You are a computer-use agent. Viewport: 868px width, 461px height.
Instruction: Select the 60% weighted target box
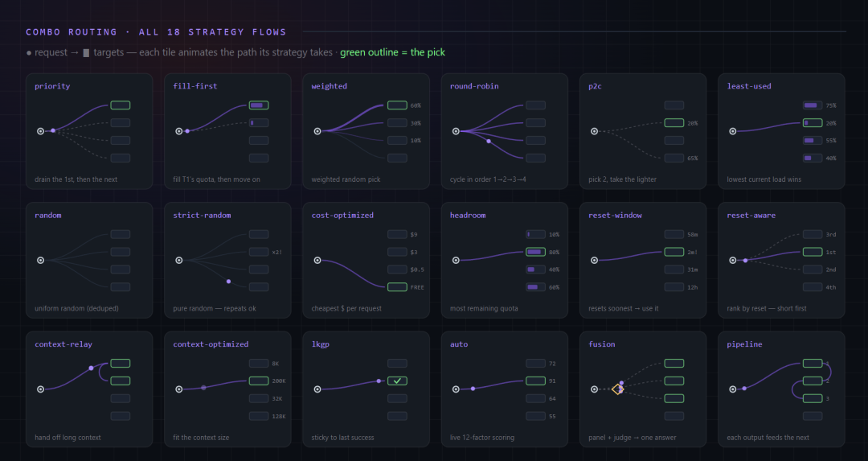coord(397,105)
